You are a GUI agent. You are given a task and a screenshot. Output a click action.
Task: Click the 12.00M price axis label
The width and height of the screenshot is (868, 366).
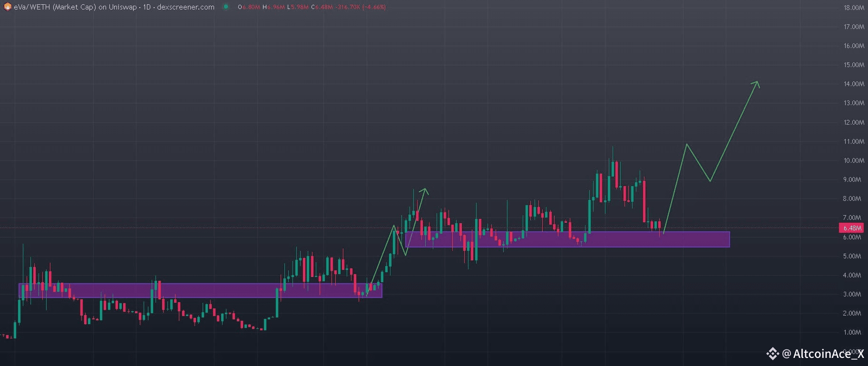pyautogui.click(x=854, y=122)
